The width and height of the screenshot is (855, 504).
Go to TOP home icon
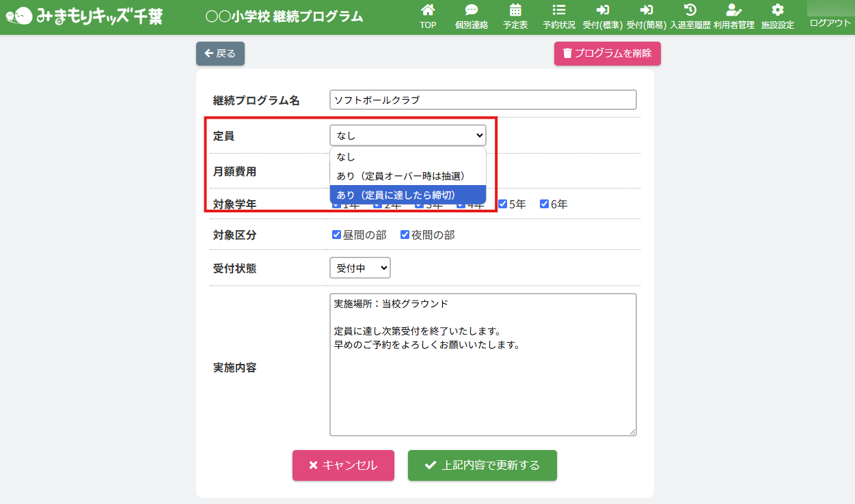428,10
